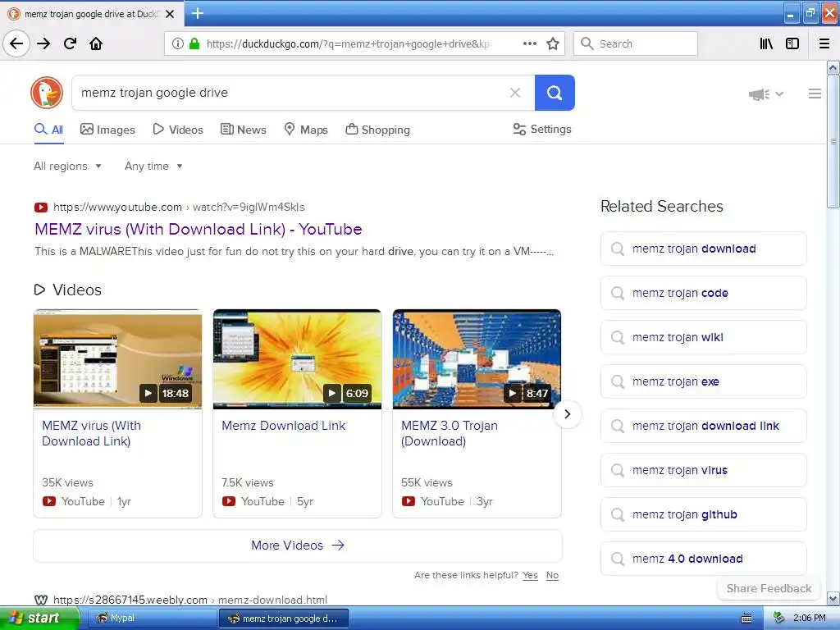Click the system tray clock 2:06 PM

809,619
